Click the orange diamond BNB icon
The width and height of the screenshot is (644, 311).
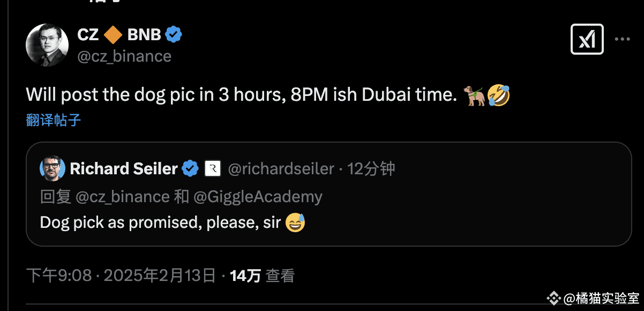click(x=113, y=35)
